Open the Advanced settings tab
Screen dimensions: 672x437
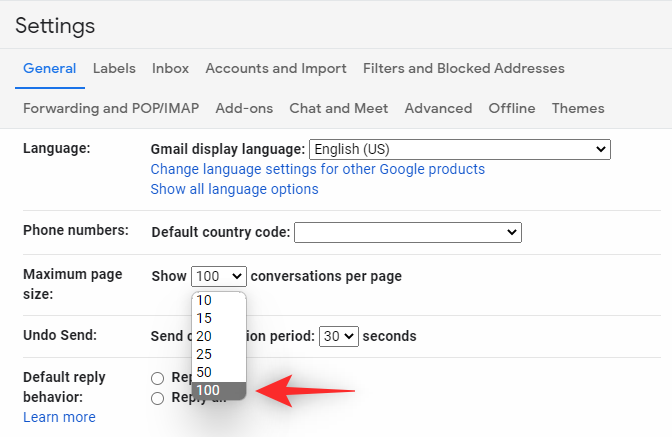pyautogui.click(x=438, y=108)
